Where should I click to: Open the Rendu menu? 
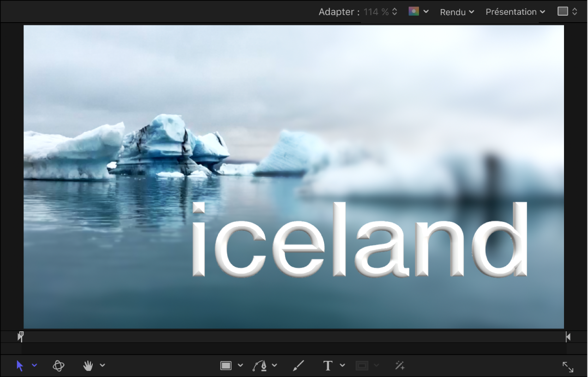click(457, 12)
